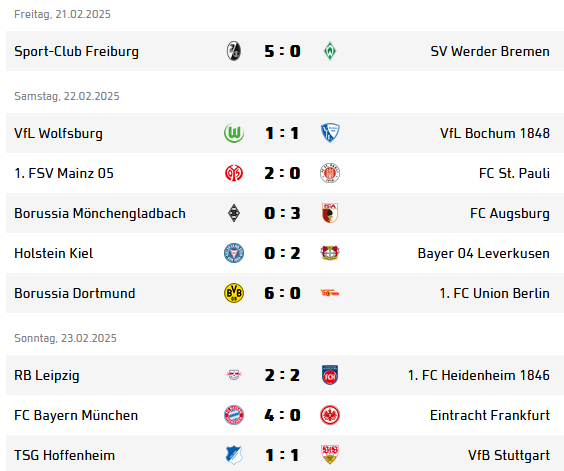The image size is (564, 471).
Task: Click the TSG Hoffenheim logo
Action: [x=234, y=455]
